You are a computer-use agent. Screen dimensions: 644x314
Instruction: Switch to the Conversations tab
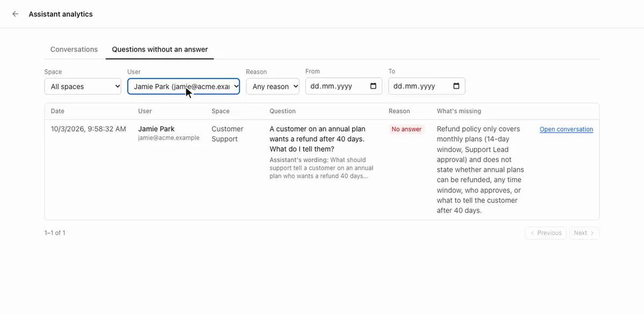[74, 49]
